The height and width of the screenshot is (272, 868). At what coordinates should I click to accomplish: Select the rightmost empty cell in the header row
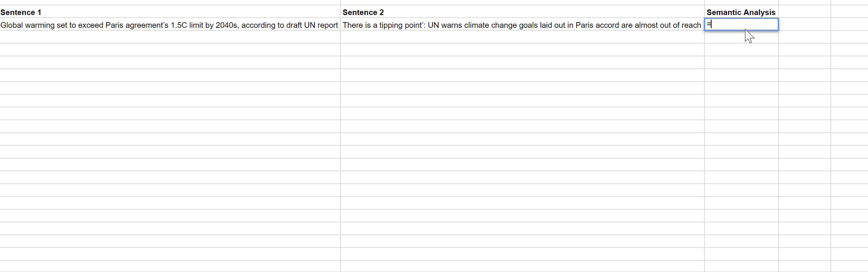tap(849, 12)
